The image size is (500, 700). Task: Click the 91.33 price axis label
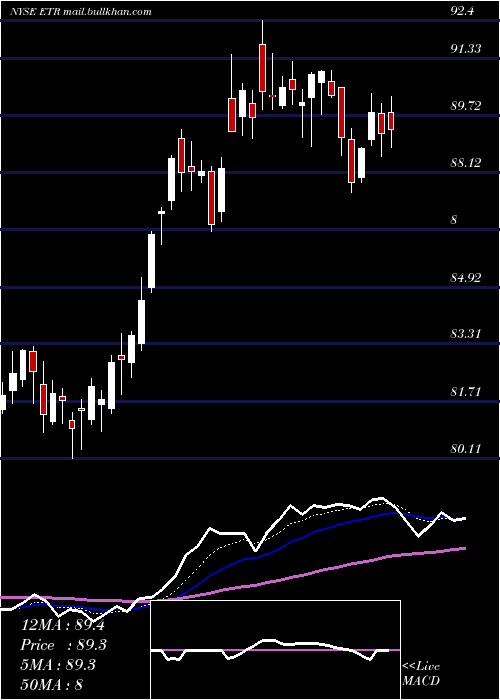466,49
